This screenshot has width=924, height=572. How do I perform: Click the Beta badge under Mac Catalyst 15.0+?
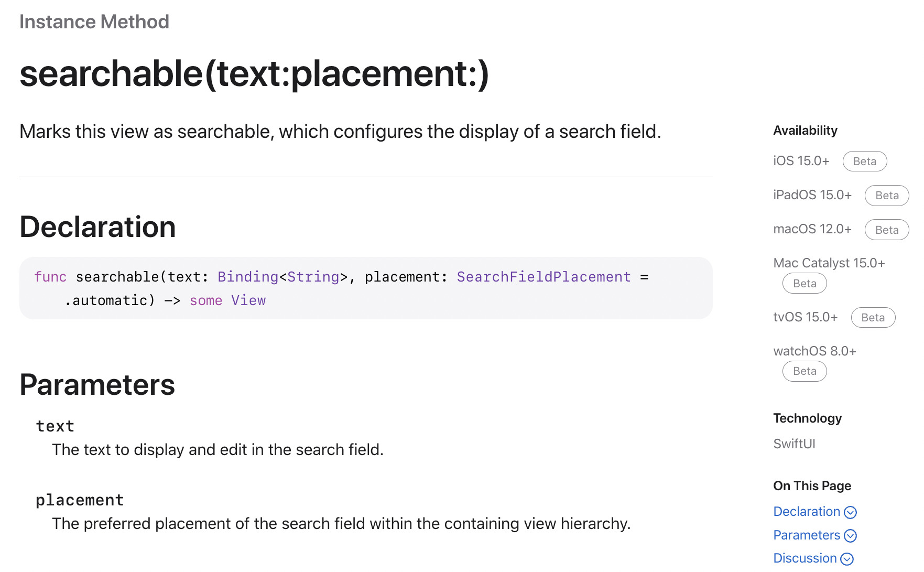pyautogui.click(x=804, y=283)
